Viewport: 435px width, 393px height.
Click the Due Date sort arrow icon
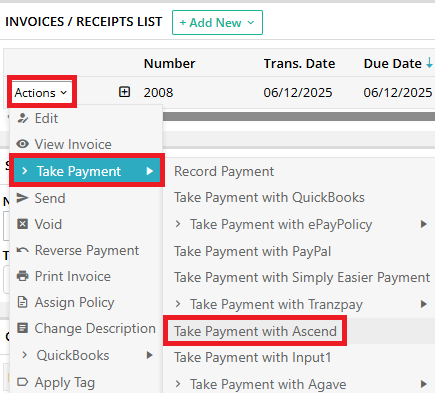[x=429, y=62]
